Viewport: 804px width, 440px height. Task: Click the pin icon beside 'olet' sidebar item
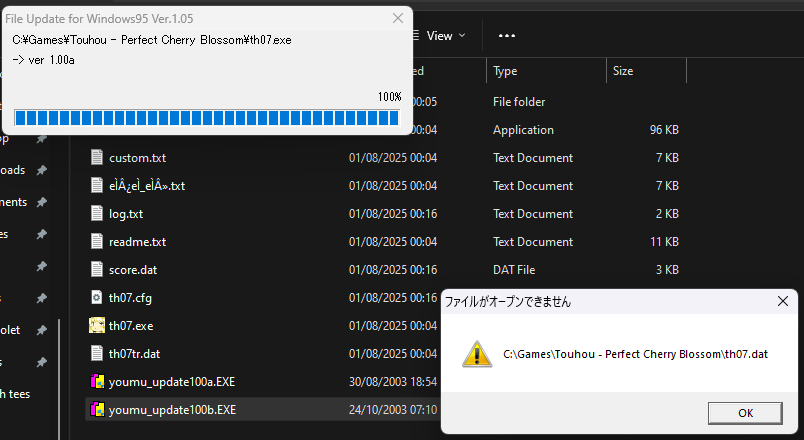42,330
